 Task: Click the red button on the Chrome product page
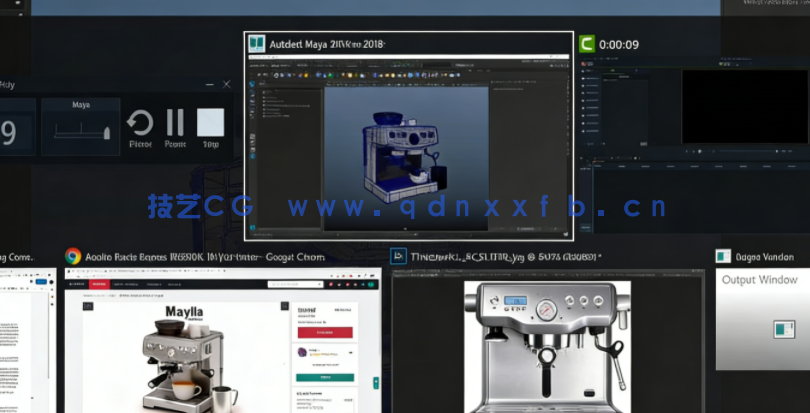[326, 332]
